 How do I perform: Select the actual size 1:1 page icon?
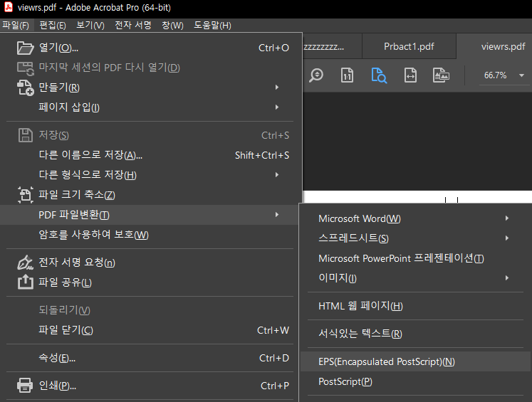coord(347,75)
